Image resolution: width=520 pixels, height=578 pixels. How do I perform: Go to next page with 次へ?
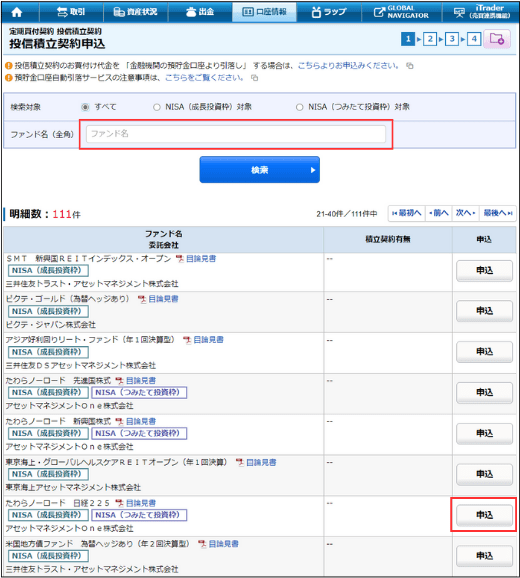(465, 213)
